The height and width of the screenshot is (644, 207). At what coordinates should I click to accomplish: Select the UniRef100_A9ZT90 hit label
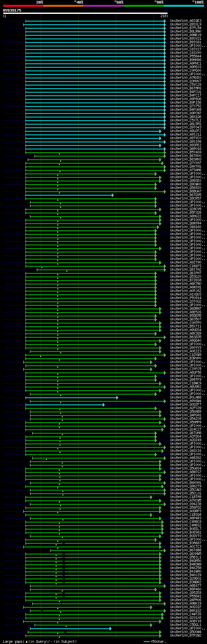pos(186,262)
